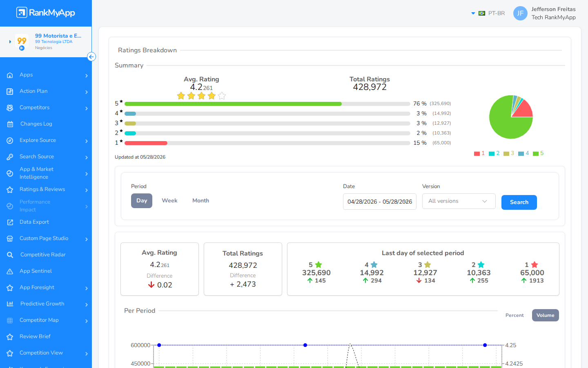
Task: Click the Review Brief star icon
Action: point(10,337)
